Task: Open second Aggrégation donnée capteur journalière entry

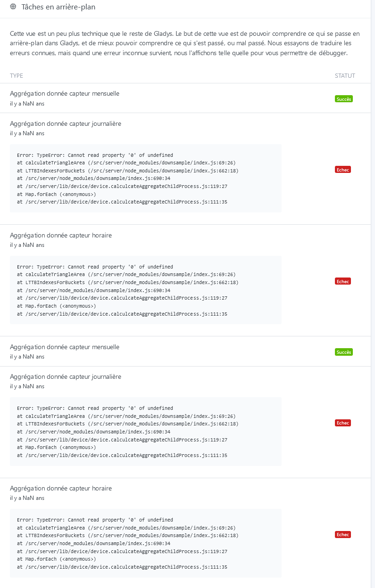Action: 66,377
